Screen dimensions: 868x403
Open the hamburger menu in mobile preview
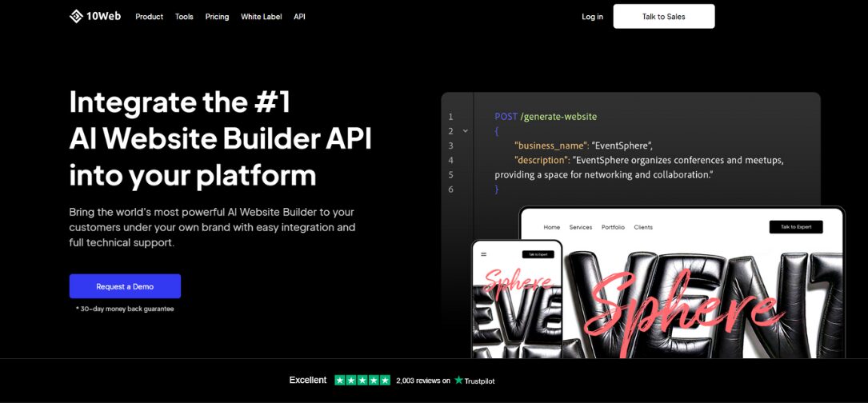tap(483, 254)
